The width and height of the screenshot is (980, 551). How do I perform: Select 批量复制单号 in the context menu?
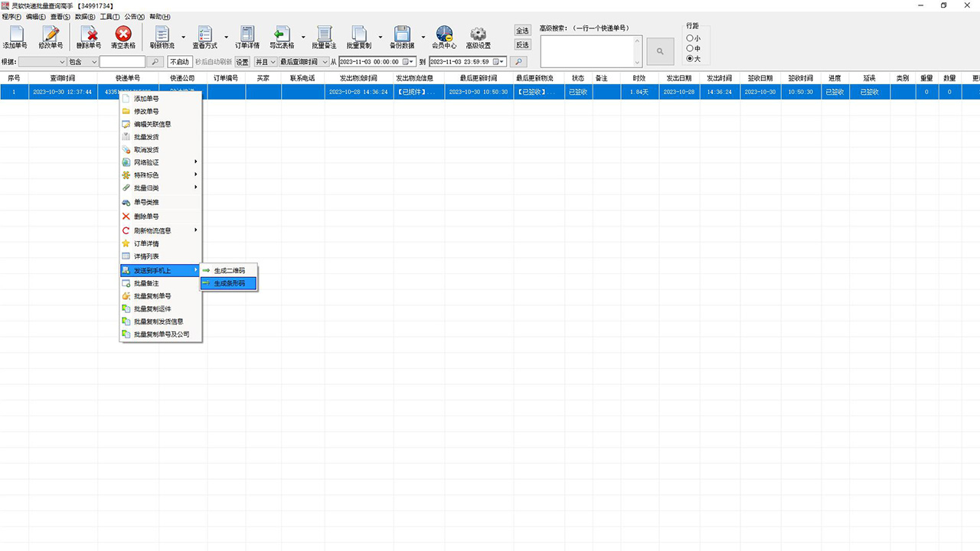tap(152, 296)
